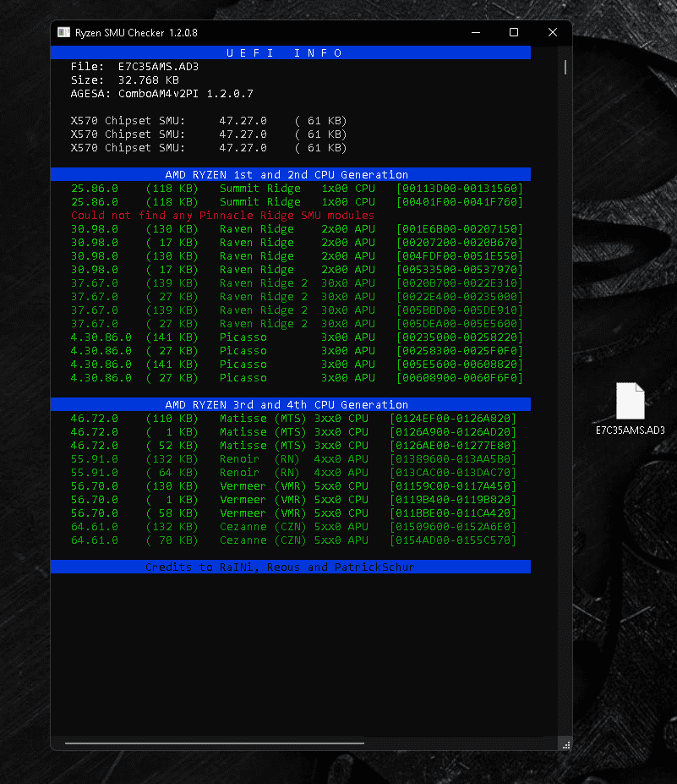Maximize the Ryzen SMU Checker window
Viewport: 677px width, 784px height.
pyautogui.click(x=514, y=32)
